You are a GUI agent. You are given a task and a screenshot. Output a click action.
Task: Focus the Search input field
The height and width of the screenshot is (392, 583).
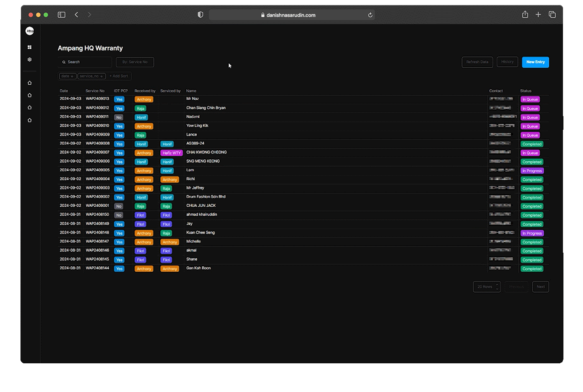tap(85, 62)
